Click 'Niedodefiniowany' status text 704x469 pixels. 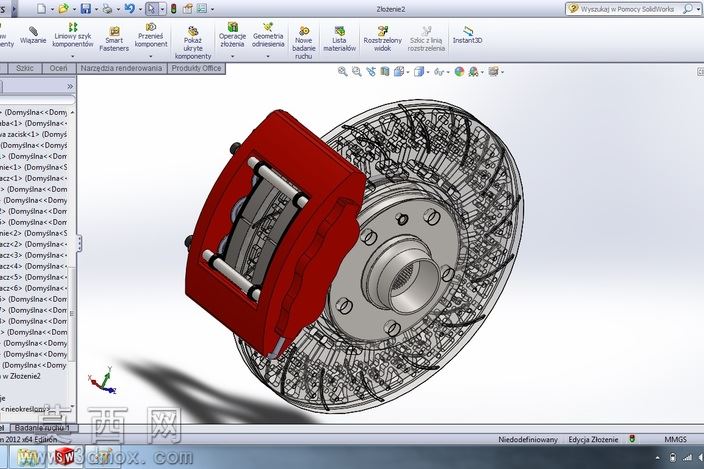click(x=528, y=439)
